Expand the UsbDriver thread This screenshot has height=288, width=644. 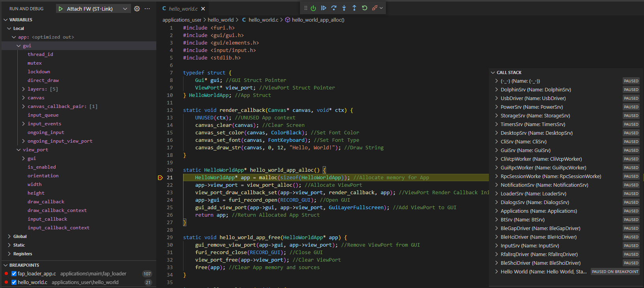(x=496, y=98)
